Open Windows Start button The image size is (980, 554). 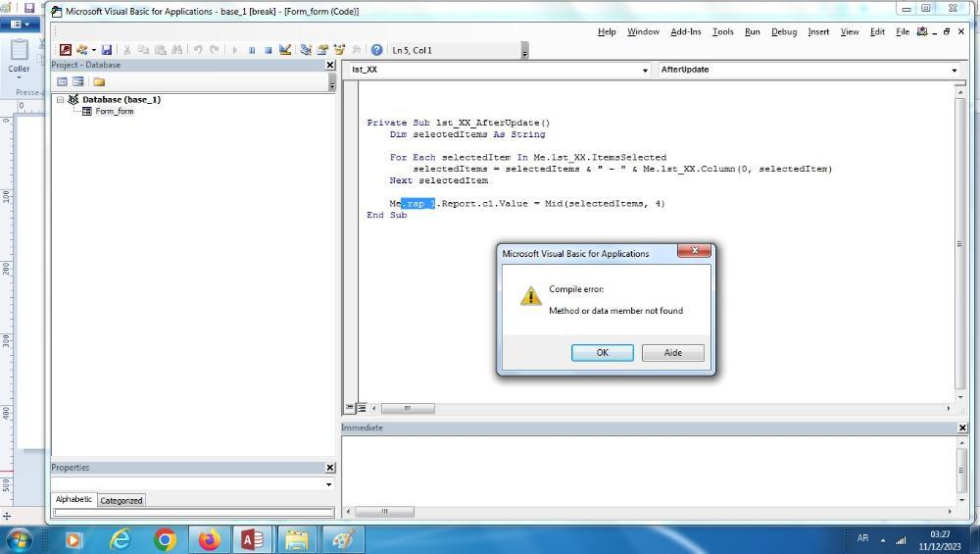(18, 539)
